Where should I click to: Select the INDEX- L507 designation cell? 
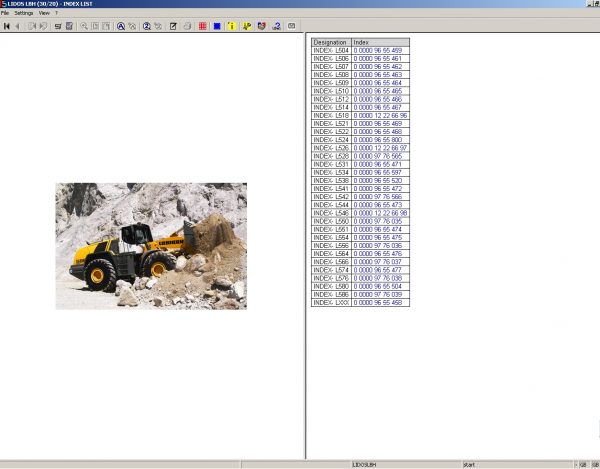pyautogui.click(x=331, y=67)
